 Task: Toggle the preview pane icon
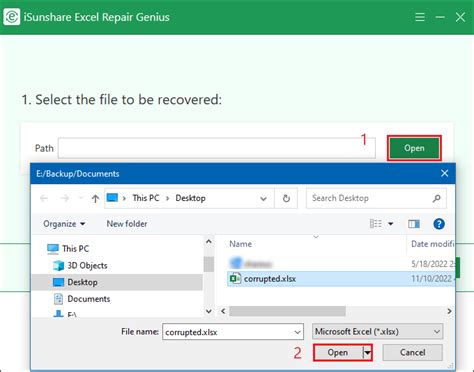point(414,224)
